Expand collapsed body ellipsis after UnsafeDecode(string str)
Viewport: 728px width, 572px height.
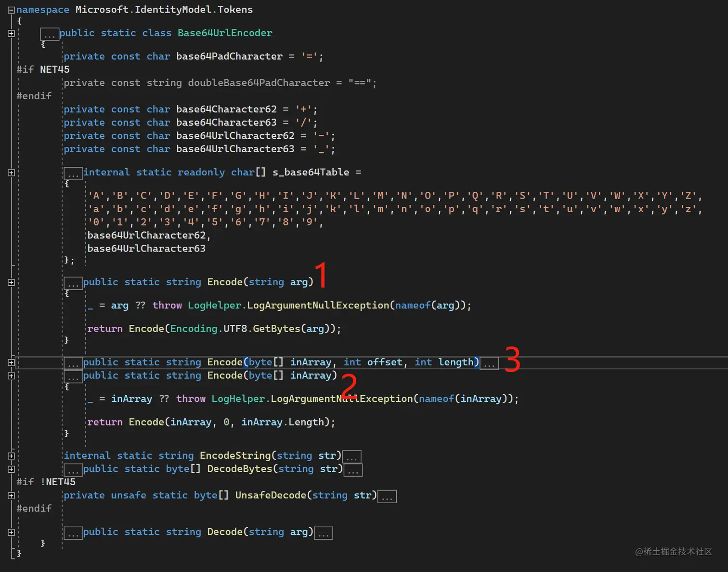[x=387, y=496]
